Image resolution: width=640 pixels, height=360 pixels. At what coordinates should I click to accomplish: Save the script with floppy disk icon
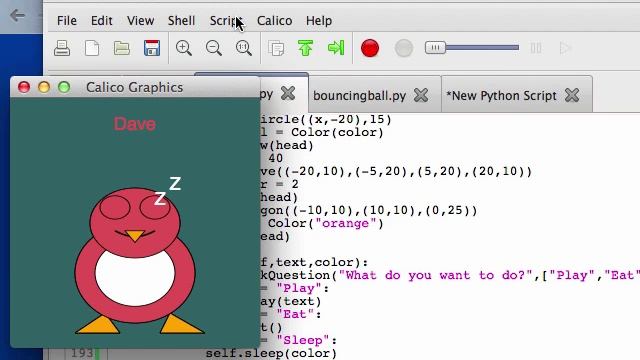tap(152, 48)
